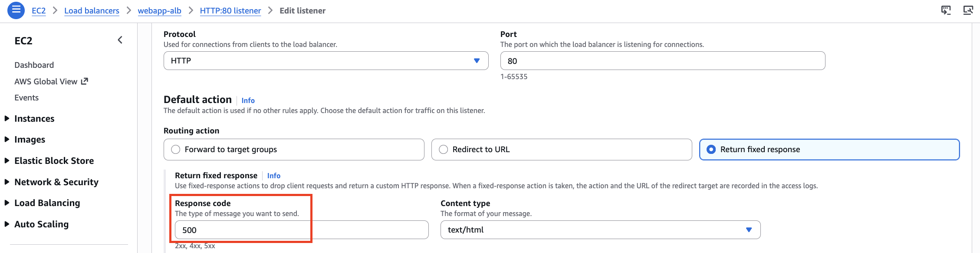980x253 pixels.
Task: Open the webapp-alb breadcrumb link
Action: (159, 11)
